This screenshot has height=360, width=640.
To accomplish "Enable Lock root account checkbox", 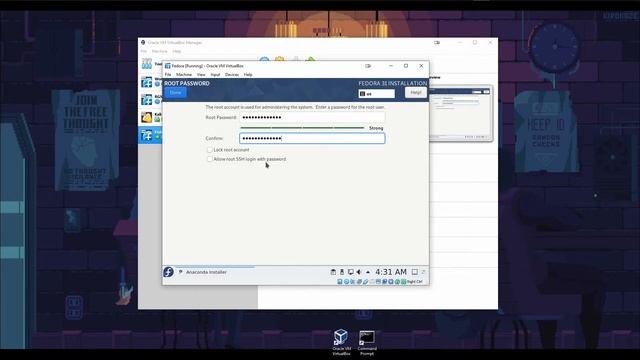I will click(210, 150).
